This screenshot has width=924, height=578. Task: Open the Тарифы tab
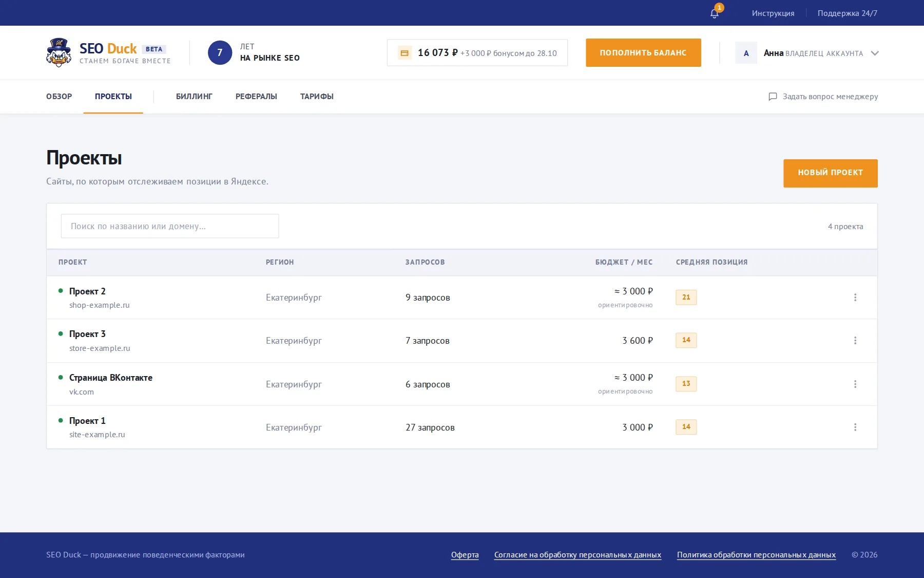(x=317, y=97)
